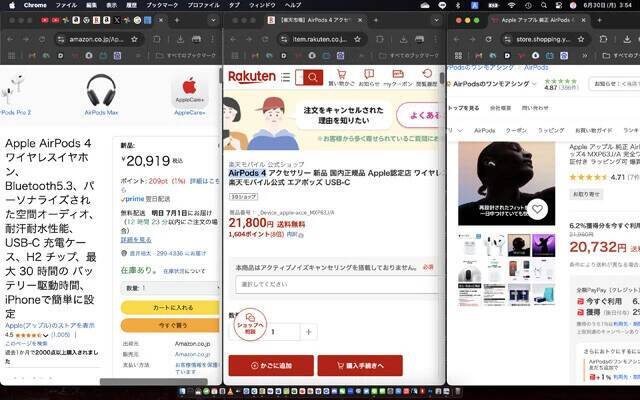Click the heart icon on Yahoo product image

(538, 209)
